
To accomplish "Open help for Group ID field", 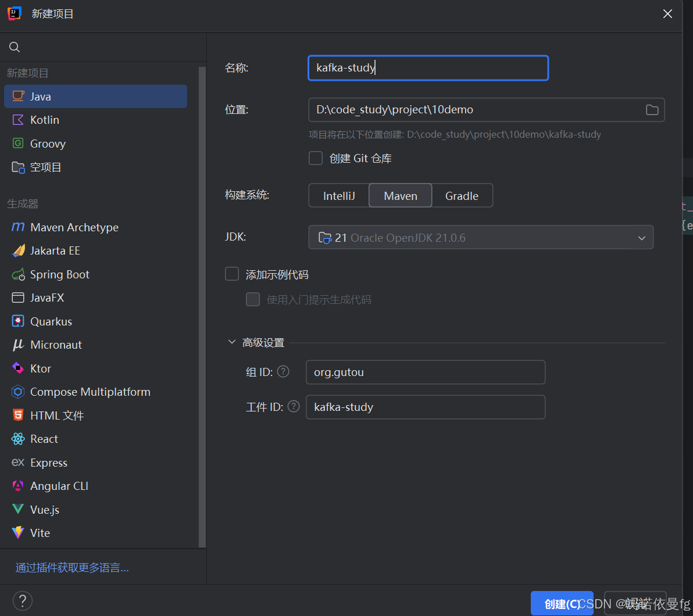I will click(x=283, y=371).
